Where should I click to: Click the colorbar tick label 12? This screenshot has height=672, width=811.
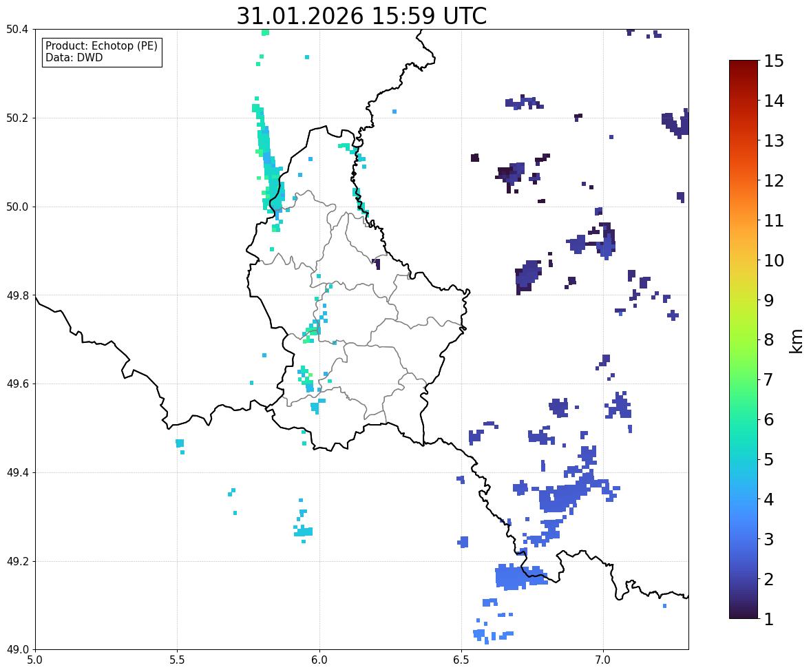pyautogui.click(x=774, y=180)
